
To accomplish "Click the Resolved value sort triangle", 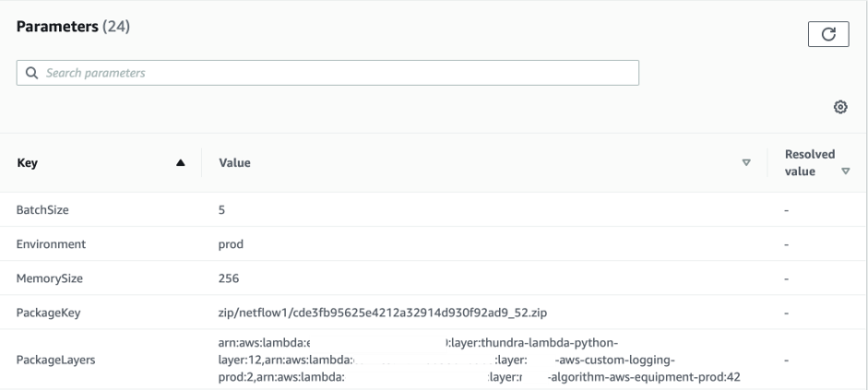I will [846, 171].
